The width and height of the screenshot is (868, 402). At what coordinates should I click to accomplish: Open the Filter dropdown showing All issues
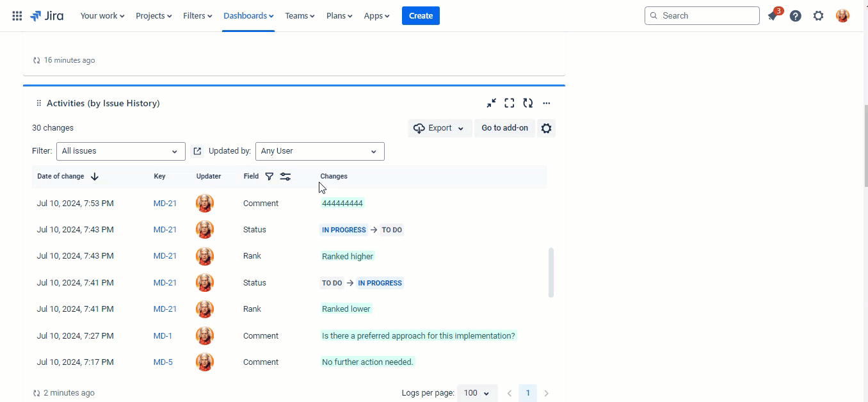click(120, 151)
